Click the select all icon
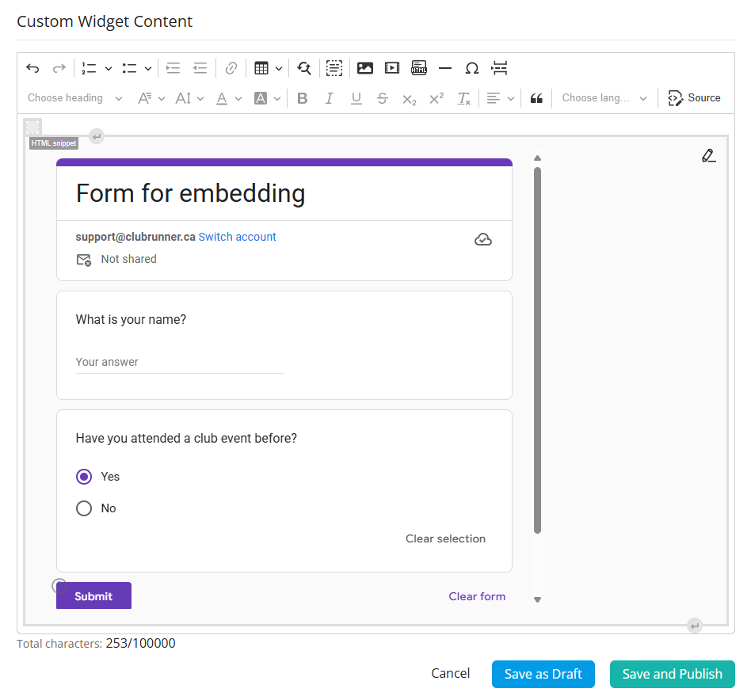Image resolution: width=751 pixels, height=700 pixels. click(x=334, y=69)
